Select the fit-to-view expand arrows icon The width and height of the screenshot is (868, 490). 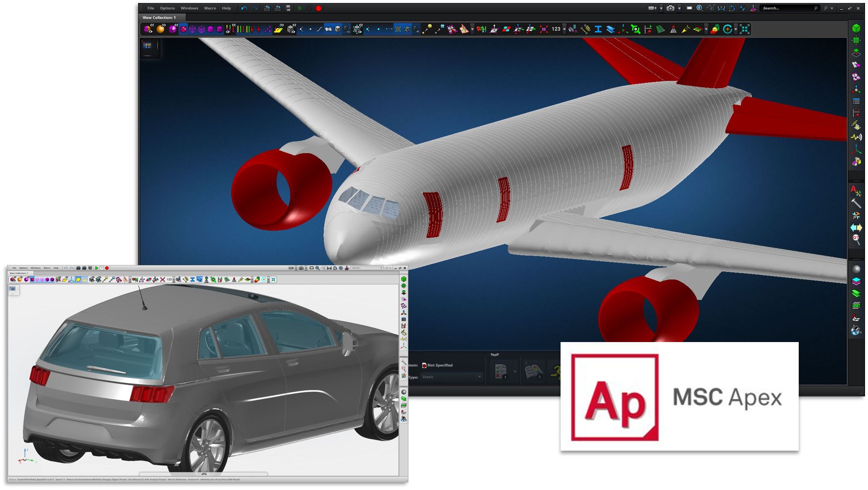pos(744,29)
